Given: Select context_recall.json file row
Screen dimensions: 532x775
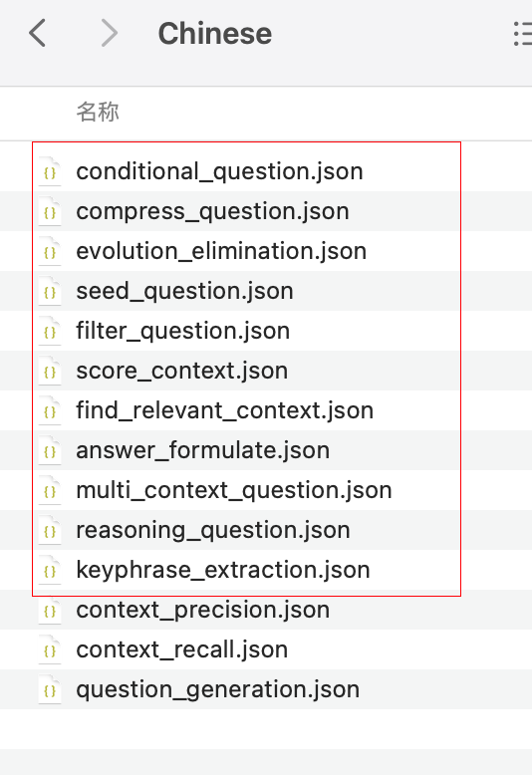Looking at the screenshot, I should [266, 649].
